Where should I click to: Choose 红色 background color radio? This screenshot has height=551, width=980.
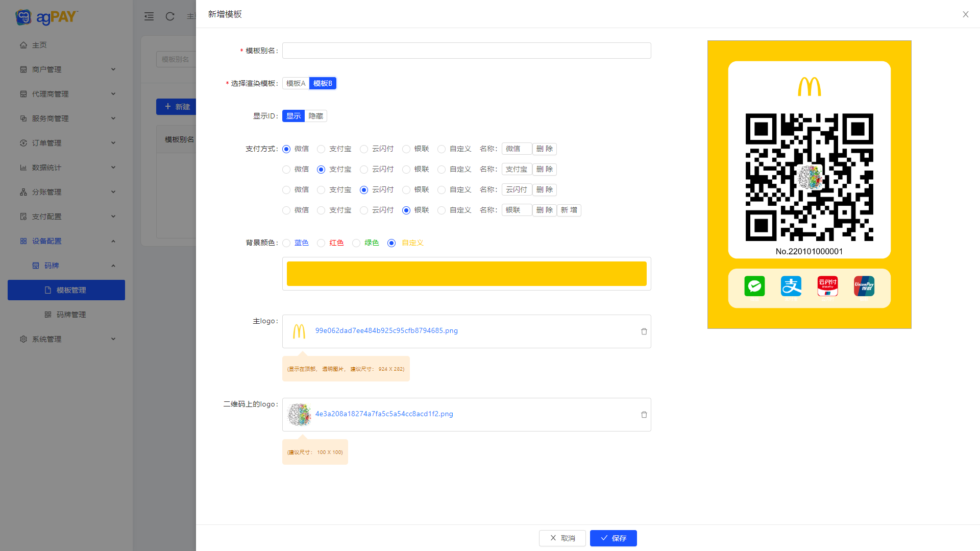point(321,243)
